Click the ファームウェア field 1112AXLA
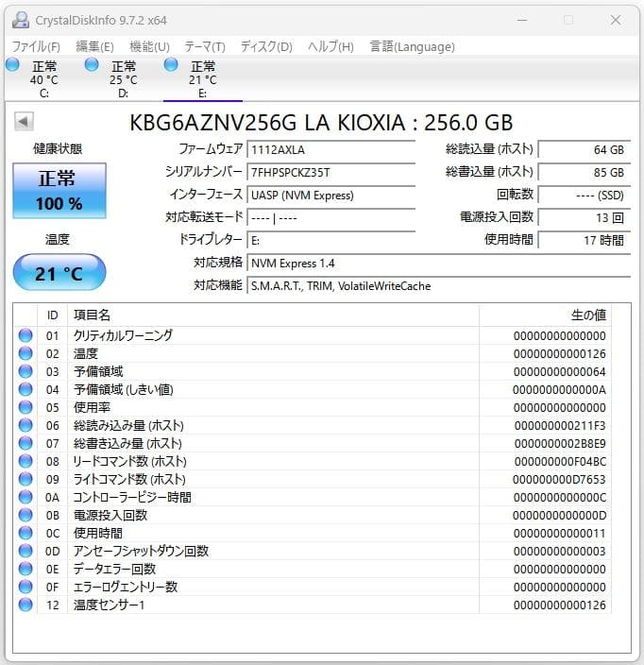 click(x=330, y=149)
